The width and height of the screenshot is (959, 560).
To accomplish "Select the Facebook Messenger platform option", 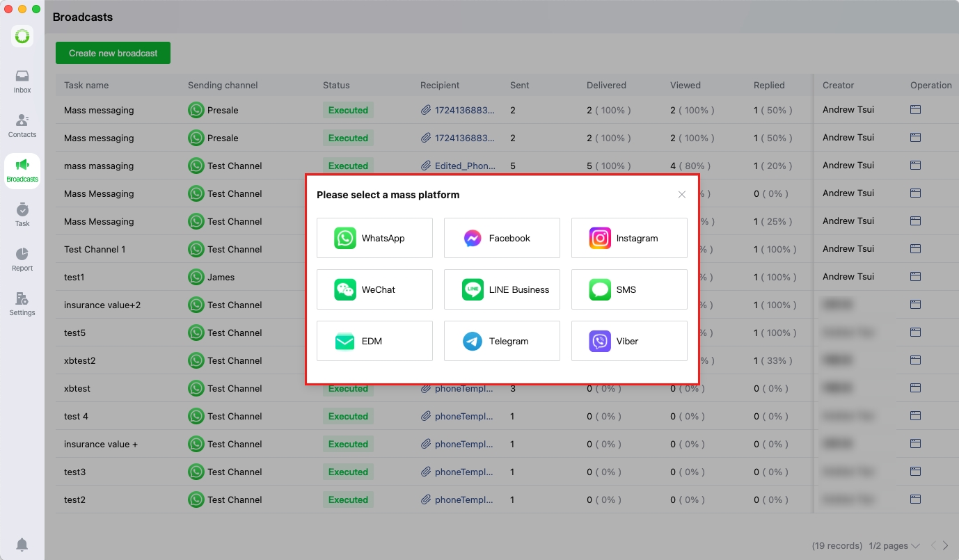I will [502, 238].
